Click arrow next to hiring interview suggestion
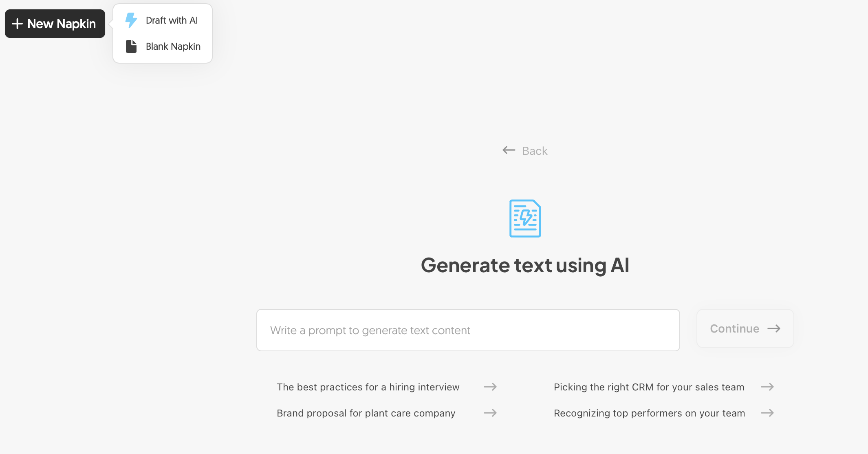The image size is (868, 454). [490, 387]
